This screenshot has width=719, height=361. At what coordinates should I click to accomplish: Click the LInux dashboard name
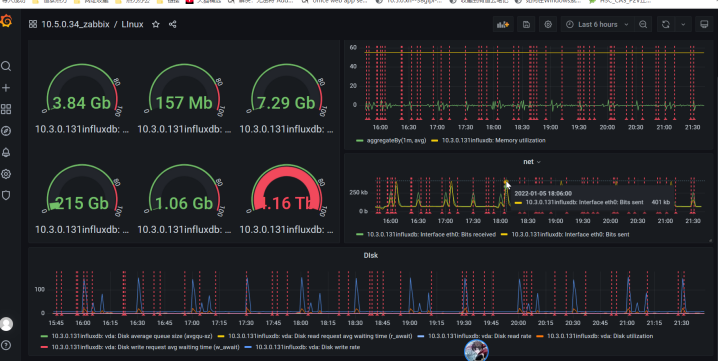[x=133, y=24]
